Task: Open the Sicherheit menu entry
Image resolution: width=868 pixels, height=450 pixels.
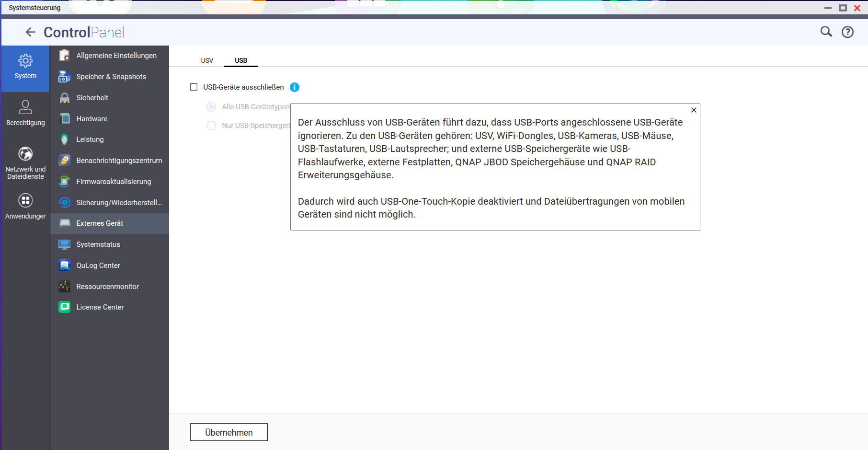Action: click(110, 98)
